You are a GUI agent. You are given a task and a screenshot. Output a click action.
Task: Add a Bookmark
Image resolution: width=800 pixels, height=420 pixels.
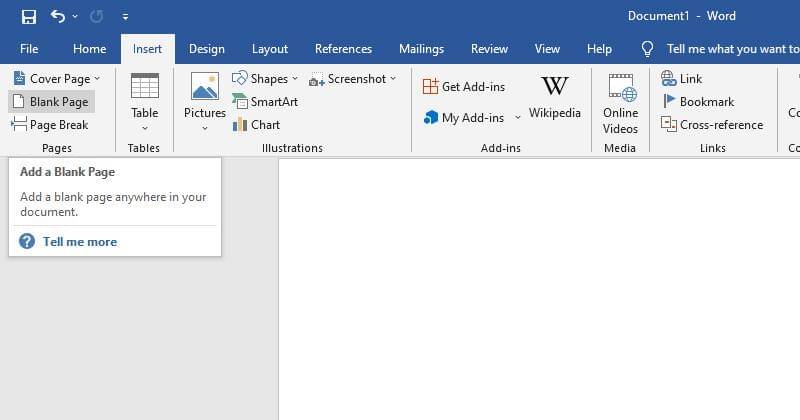pos(698,102)
